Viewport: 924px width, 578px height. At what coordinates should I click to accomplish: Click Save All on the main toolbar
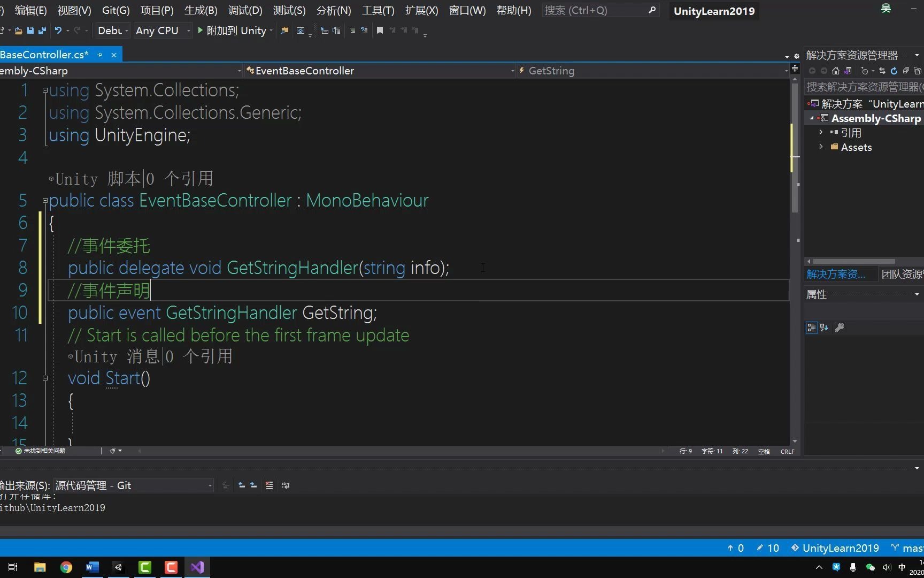coord(42,31)
